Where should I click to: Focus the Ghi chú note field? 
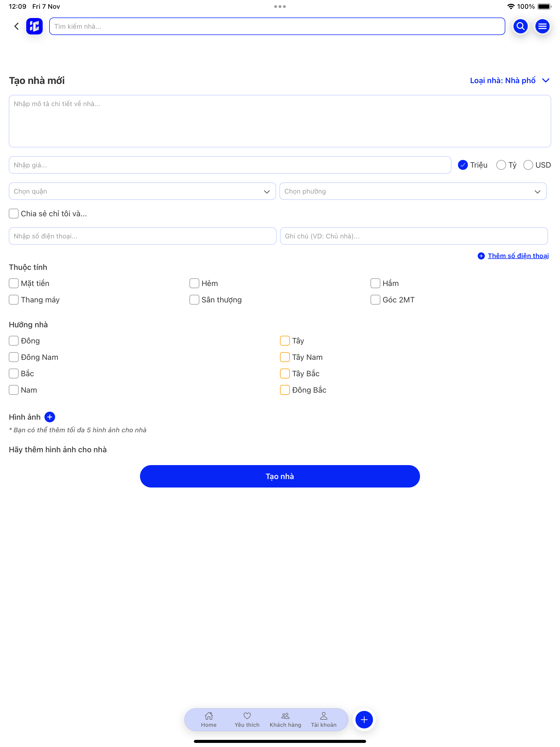click(x=414, y=236)
